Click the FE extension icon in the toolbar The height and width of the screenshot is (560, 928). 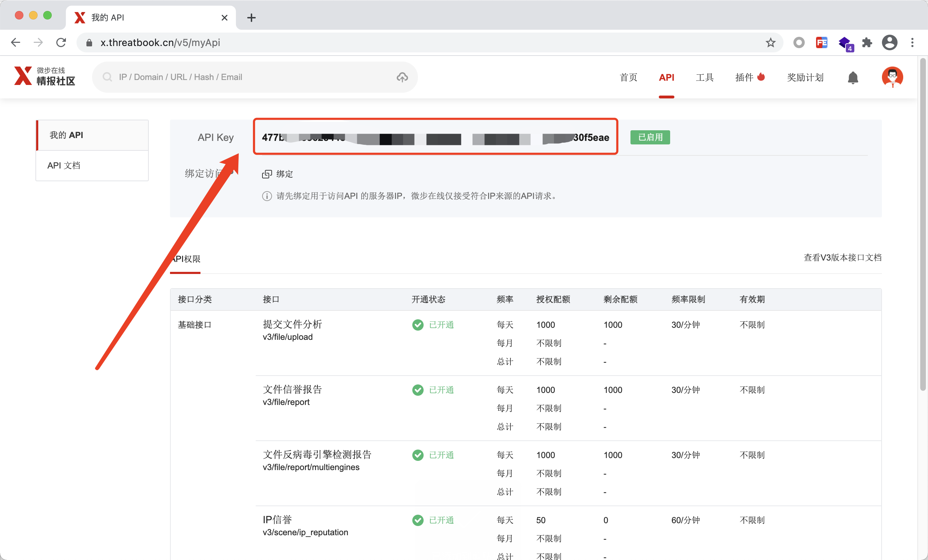click(822, 42)
